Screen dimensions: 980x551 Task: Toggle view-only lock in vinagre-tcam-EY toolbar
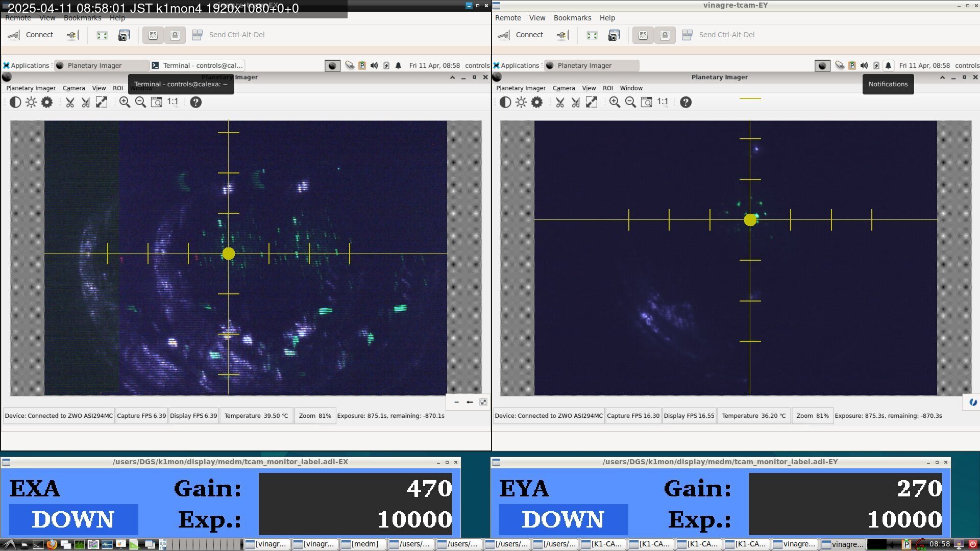click(665, 35)
